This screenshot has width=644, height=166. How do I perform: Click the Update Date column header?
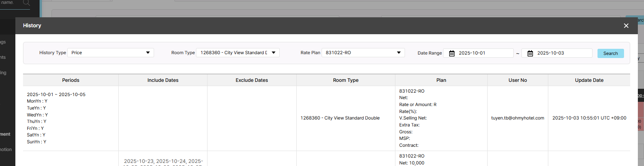589,80
